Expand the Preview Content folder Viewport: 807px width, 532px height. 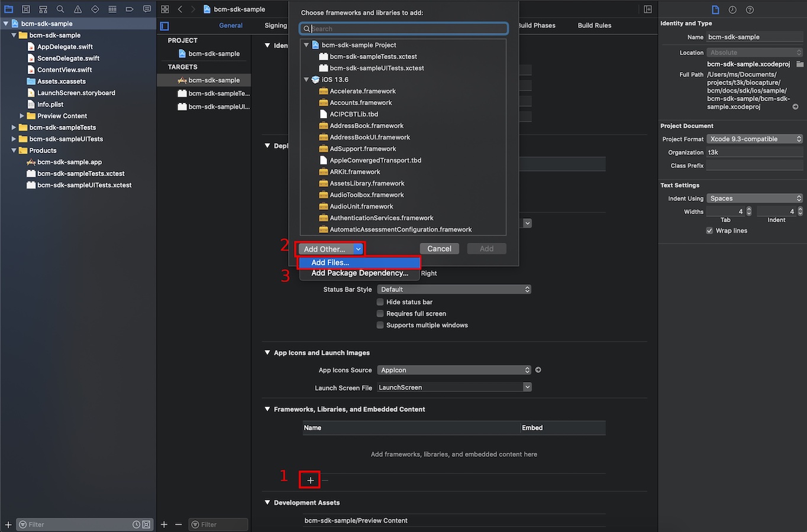coord(22,116)
